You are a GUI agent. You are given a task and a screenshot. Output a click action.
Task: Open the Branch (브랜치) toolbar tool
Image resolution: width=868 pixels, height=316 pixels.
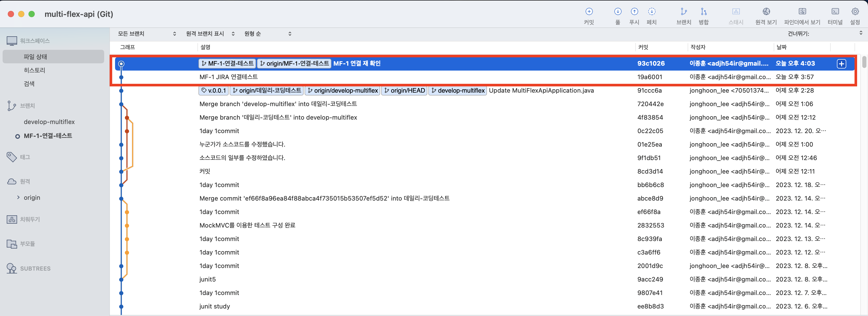click(x=683, y=12)
